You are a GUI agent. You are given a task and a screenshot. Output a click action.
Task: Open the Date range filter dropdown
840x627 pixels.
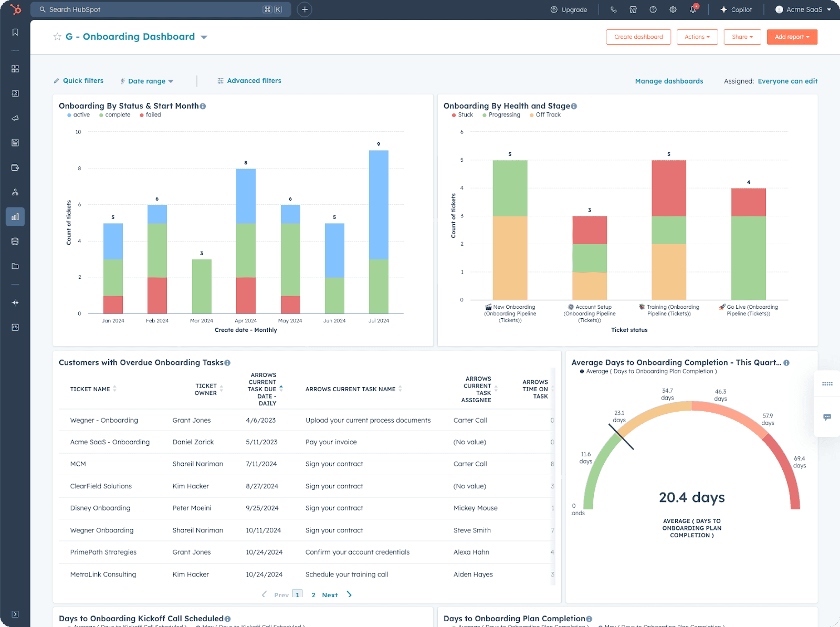(x=147, y=81)
